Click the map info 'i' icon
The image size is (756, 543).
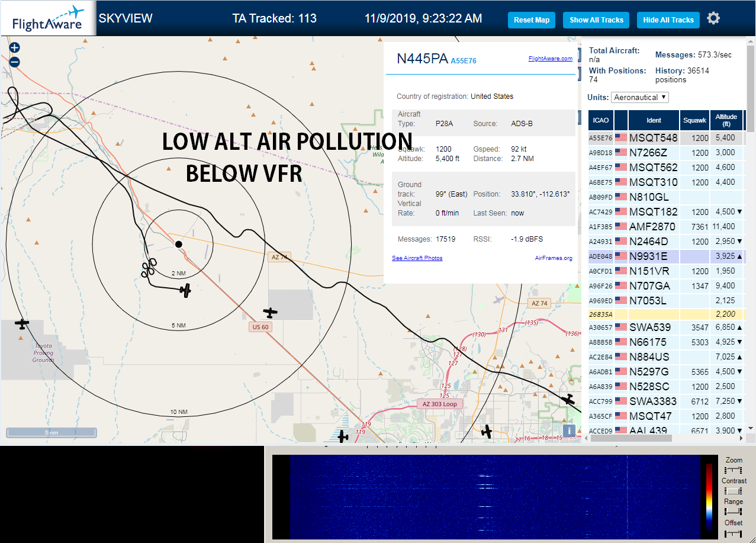coord(569,430)
